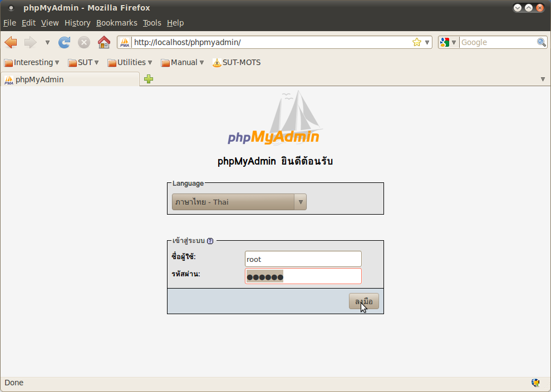Open the File menu
Viewport: 551px width, 392px height.
(x=10, y=23)
